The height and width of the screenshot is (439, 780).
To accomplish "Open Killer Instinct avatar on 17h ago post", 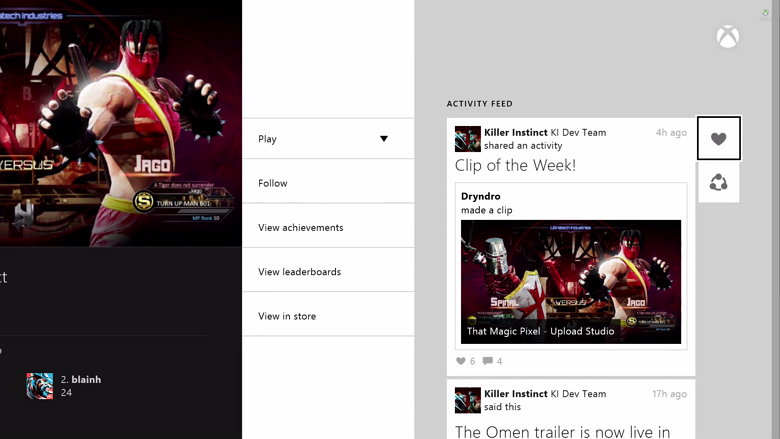I will pos(468,400).
